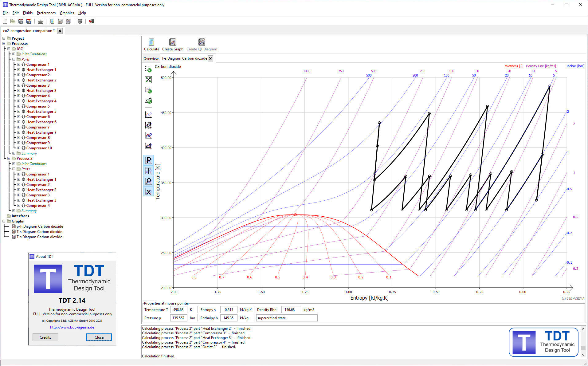588x366 pixels.
Task: Click the Calculate icon above the diagram
Action: point(151,43)
